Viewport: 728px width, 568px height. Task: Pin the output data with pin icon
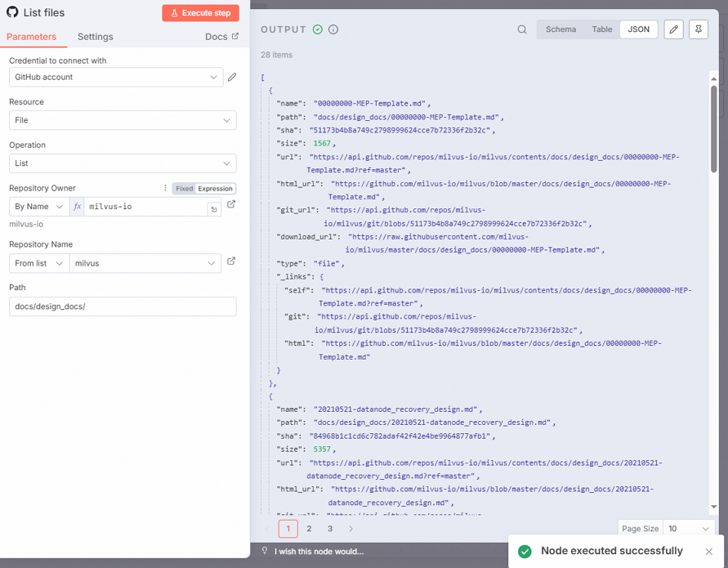[x=699, y=29]
